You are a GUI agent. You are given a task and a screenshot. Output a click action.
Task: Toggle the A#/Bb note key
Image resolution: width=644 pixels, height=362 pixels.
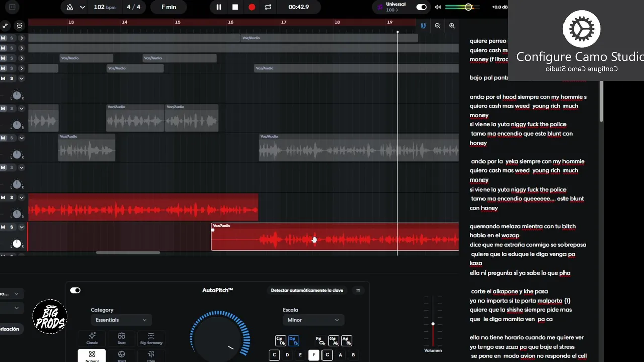pyautogui.click(x=346, y=341)
